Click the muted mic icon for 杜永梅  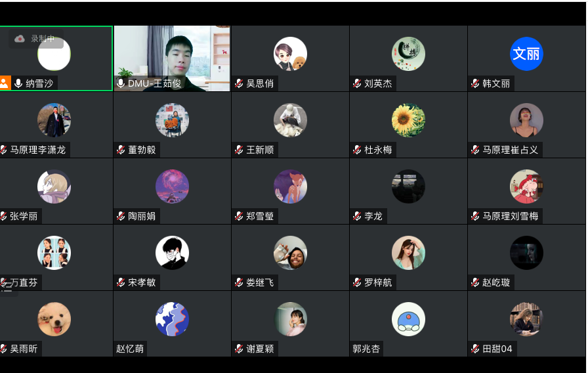(357, 150)
